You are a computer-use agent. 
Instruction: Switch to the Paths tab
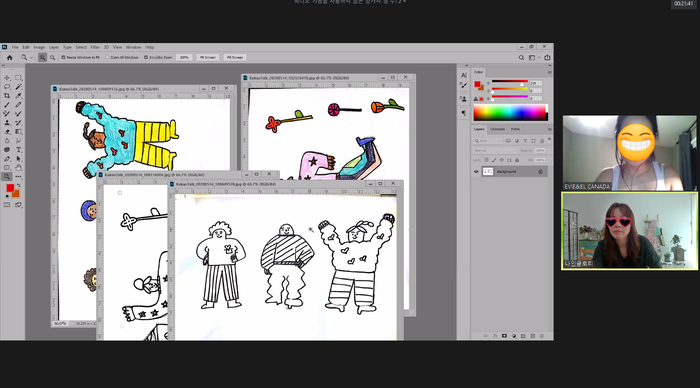coord(515,129)
